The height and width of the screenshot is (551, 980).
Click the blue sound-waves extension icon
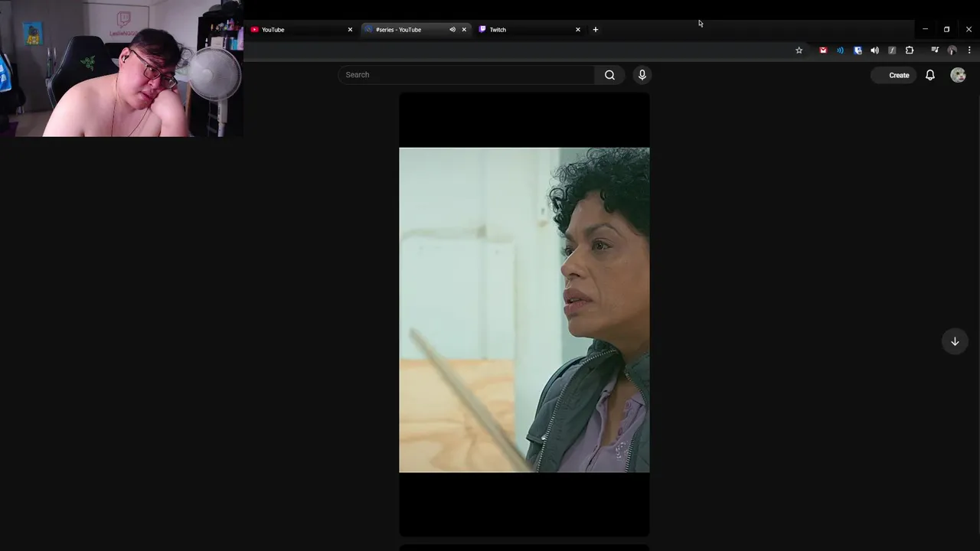pos(840,51)
